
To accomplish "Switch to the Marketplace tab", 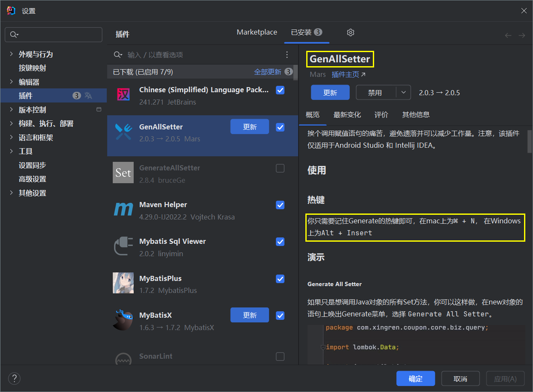I will [257, 32].
